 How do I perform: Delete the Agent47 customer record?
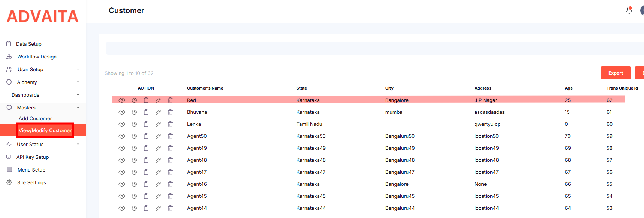point(170,172)
